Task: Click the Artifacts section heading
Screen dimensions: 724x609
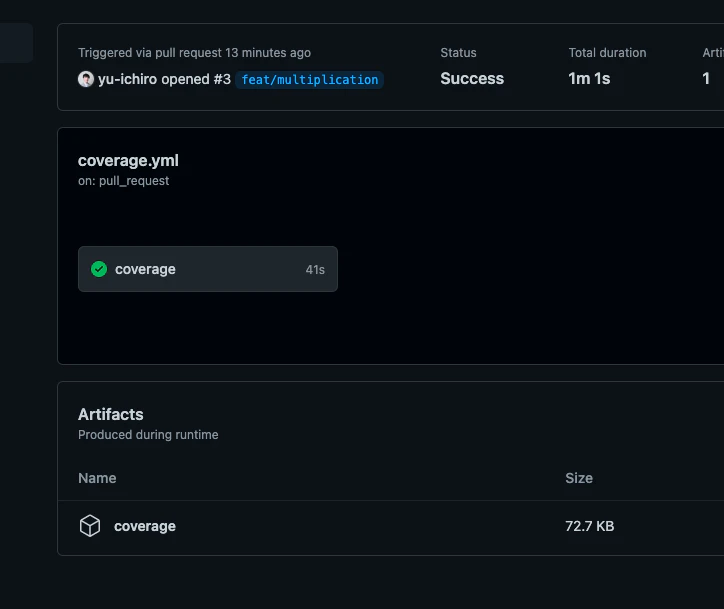Action: 110,414
